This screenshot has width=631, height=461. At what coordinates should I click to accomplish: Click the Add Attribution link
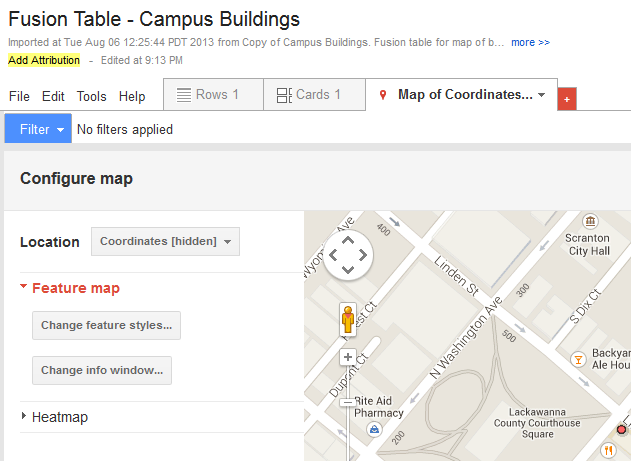pos(44,60)
